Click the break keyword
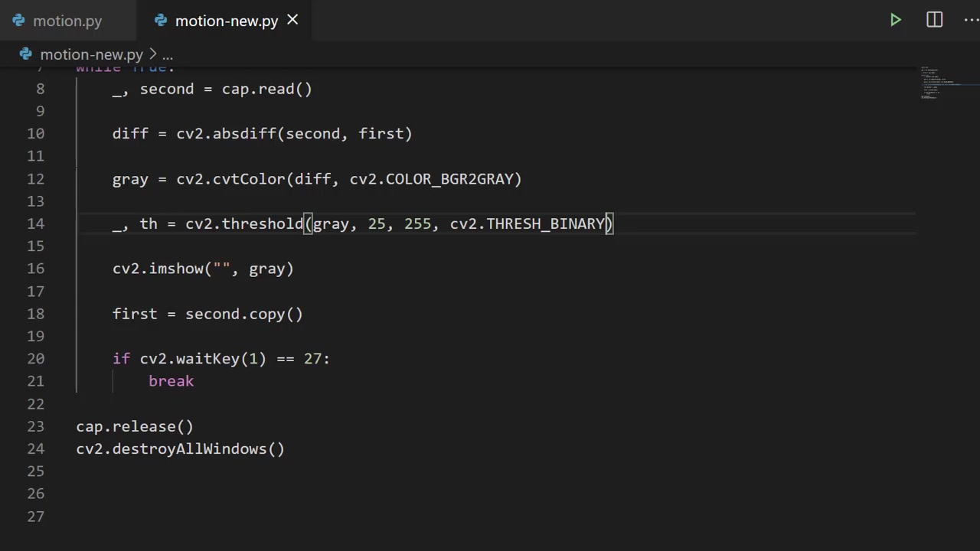Image resolution: width=980 pixels, height=551 pixels. pos(171,381)
